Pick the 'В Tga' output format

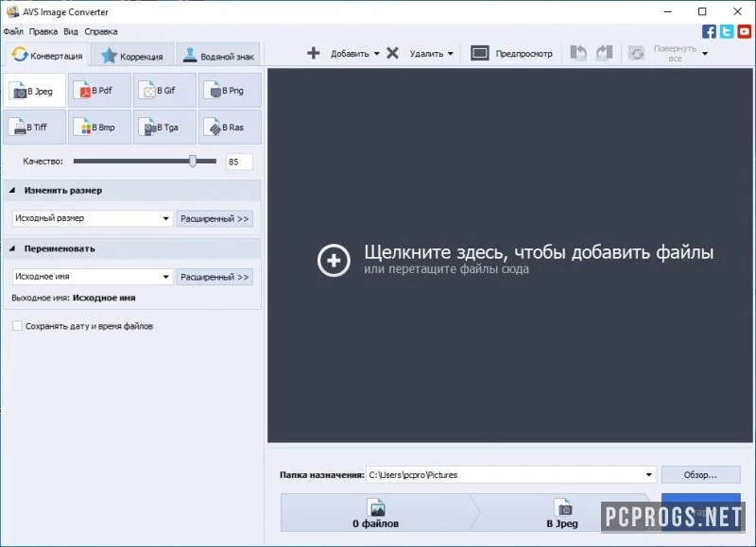[164, 128]
